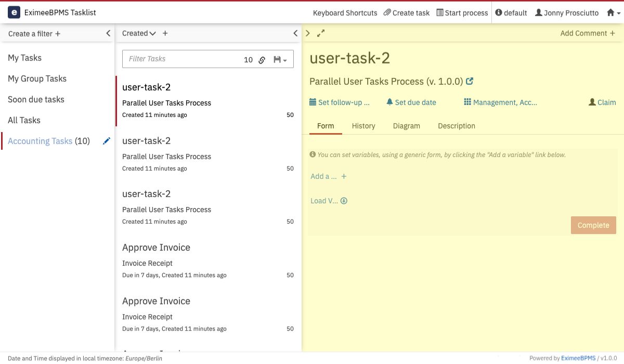Click the paperclip Create task icon
624x364 pixels.
387,12
